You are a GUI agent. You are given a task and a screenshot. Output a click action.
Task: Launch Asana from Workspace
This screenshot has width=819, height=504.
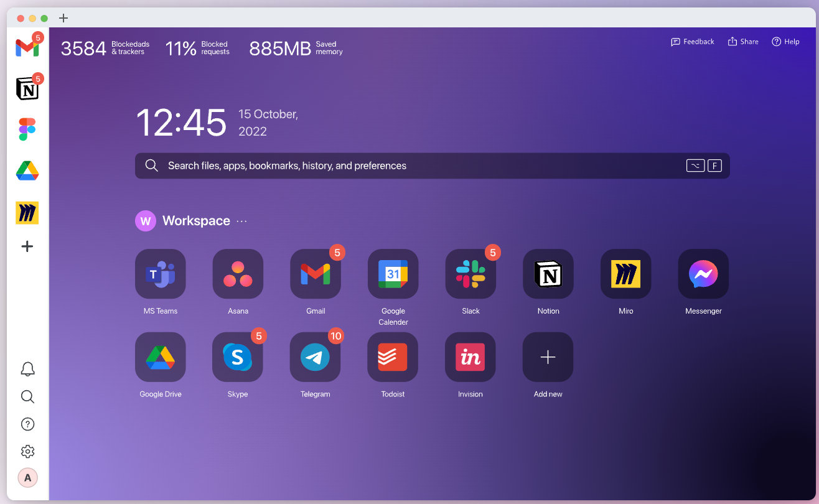click(238, 274)
